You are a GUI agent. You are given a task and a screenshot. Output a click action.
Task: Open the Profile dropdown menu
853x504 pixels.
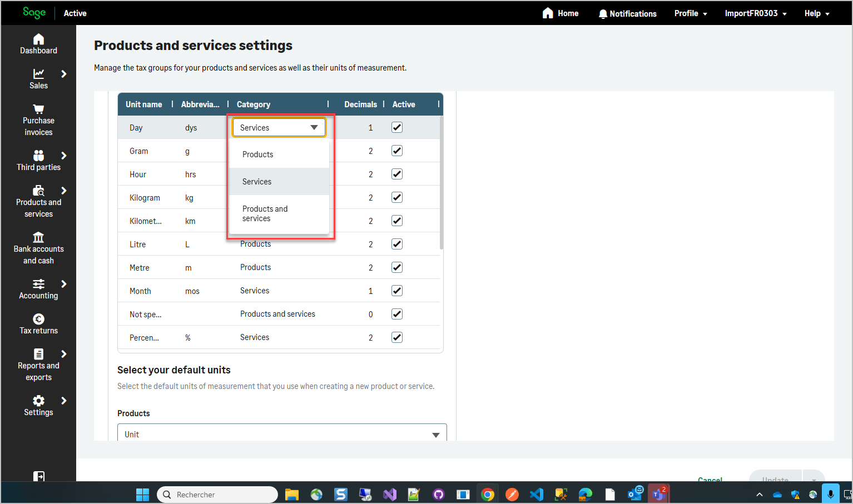[691, 13]
